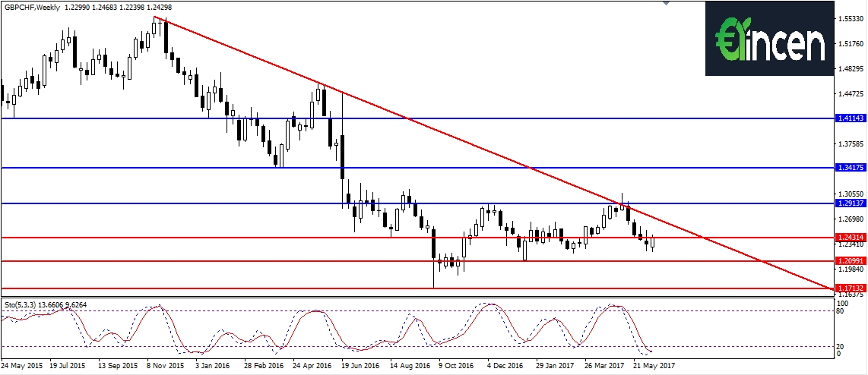The width and height of the screenshot is (868, 375).
Task: Click the 3 Jan 2016 date label
Action: pyautogui.click(x=213, y=366)
